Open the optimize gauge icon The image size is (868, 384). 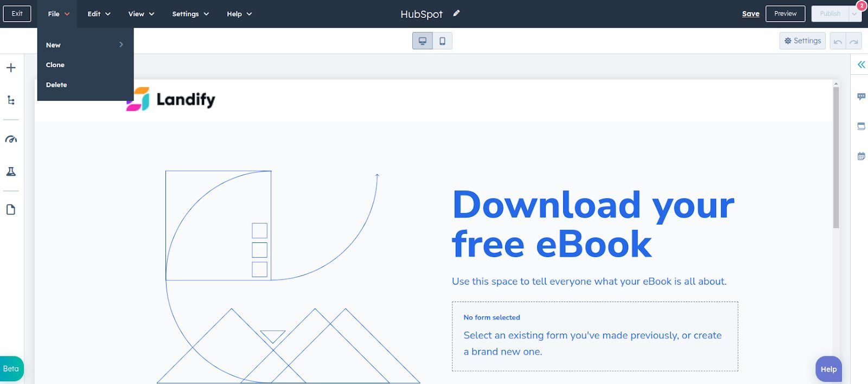(x=11, y=139)
